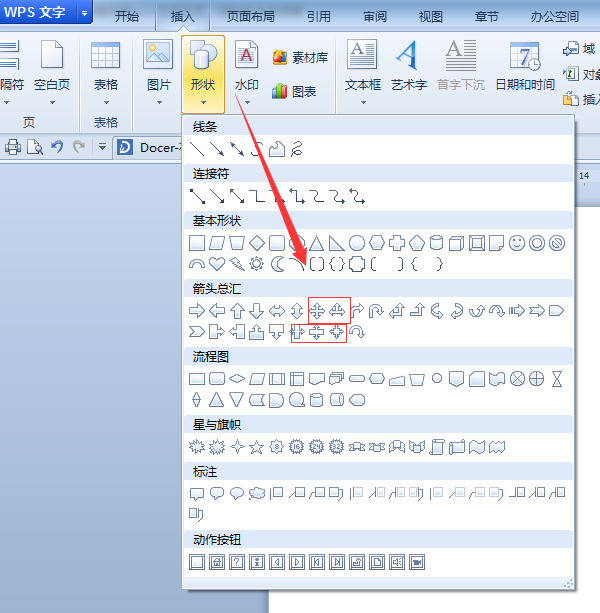Open the 插入 ribbon tab
Screen dimensions: 600x613
tap(182, 16)
